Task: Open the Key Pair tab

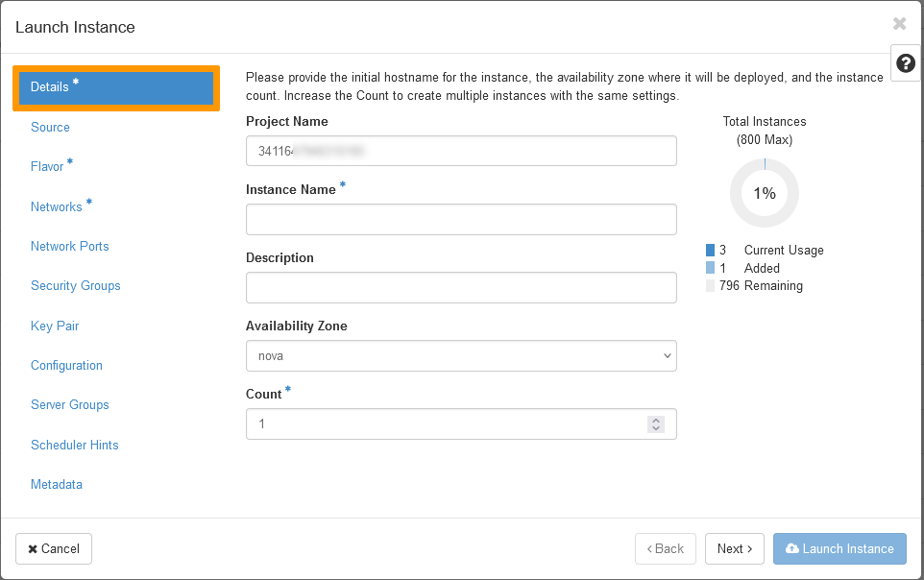Action: (55, 326)
